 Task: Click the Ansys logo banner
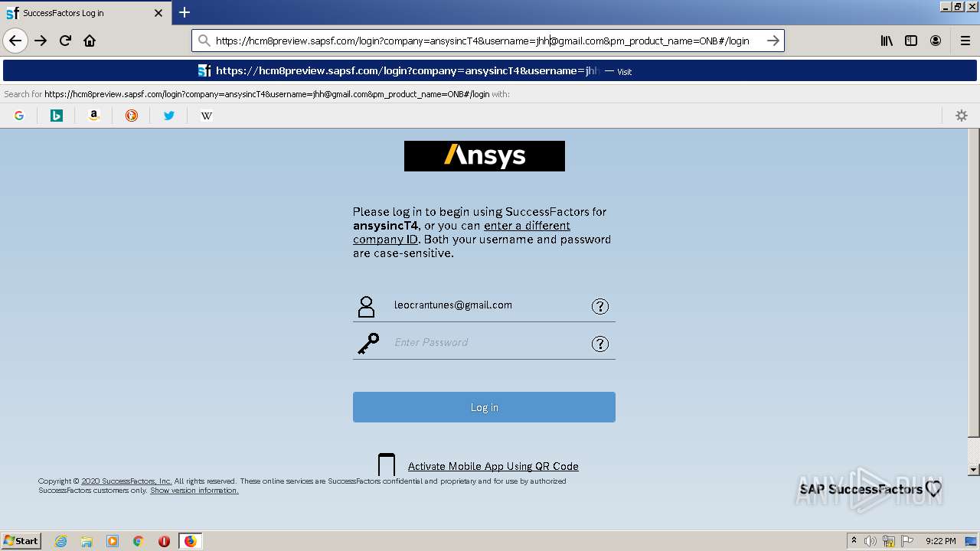(485, 156)
